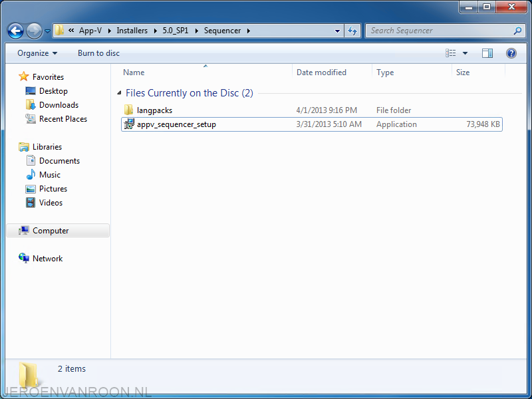The image size is (532, 399).
Task: Click the 73,948 KB size cell
Action: tap(483, 124)
